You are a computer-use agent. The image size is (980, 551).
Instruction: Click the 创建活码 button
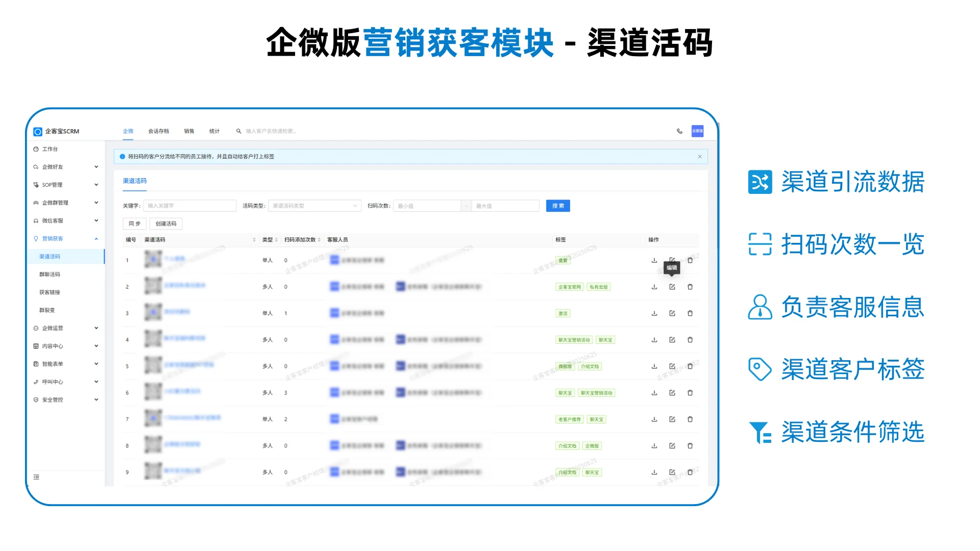coord(166,223)
